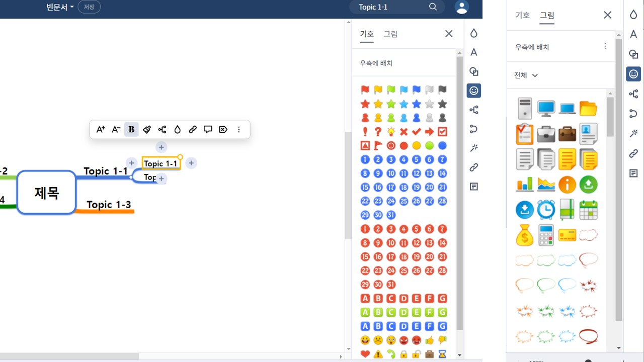This screenshot has height=362, width=644.
Task: Increase font size with the A+ button
Action: (x=101, y=130)
